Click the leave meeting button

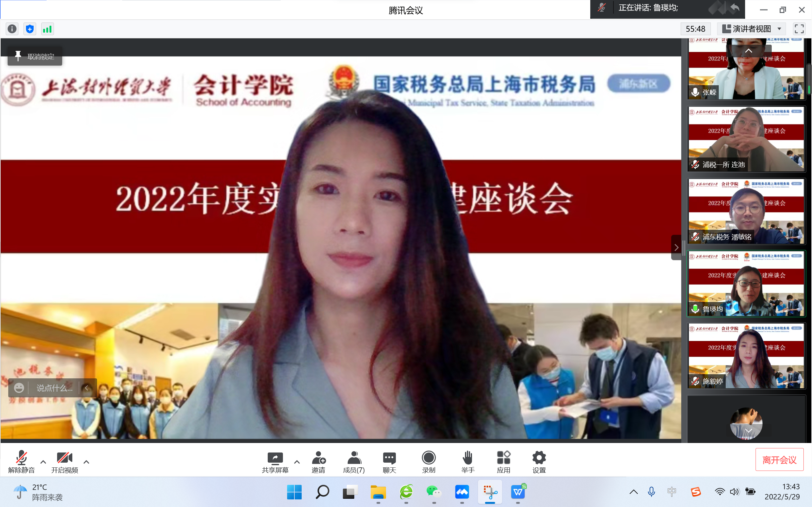click(779, 460)
